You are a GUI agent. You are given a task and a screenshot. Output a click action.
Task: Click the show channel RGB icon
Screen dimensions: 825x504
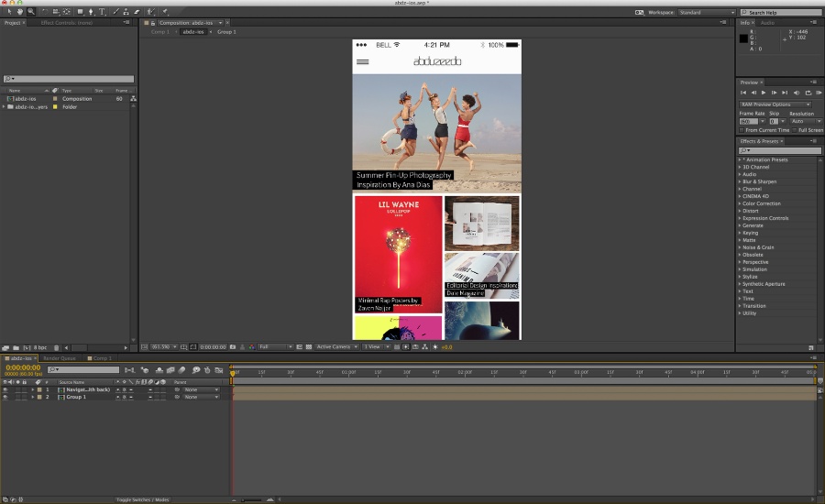(x=251, y=347)
